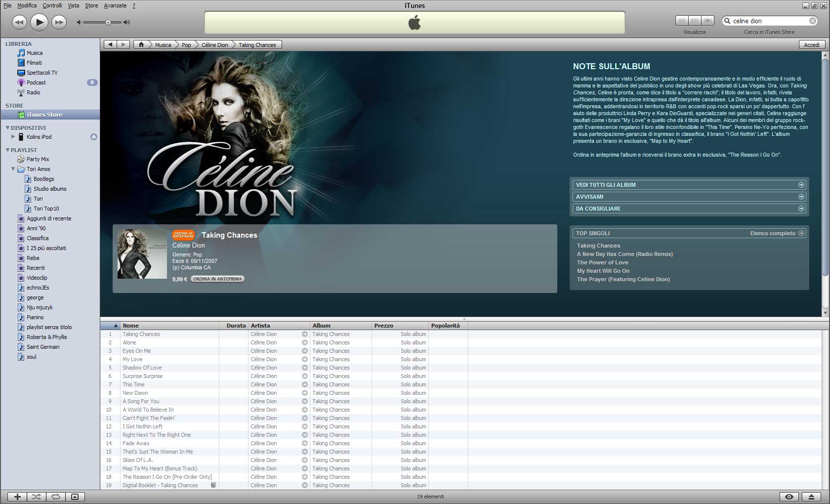Image resolution: width=830 pixels, height=504 pixels.
Task: Open the echnoJEs playlist
Action: pyautogui.click(x=38, y=288)
